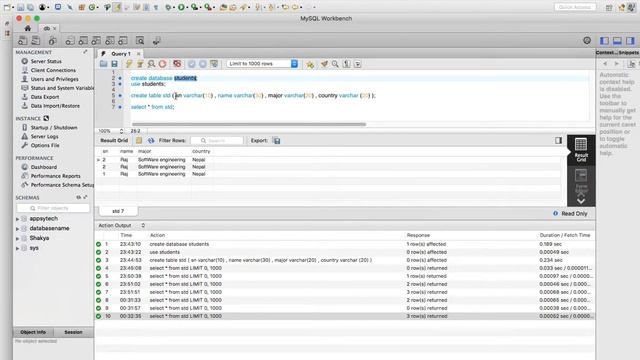640x360 pixels.
Task: Refresh schemas with the Schemas header icon
Action: 78,197
